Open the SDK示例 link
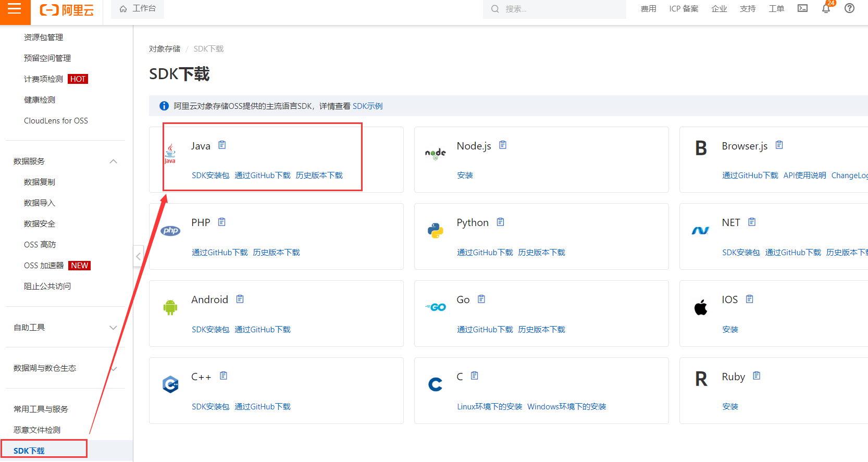 click(367, 106)
